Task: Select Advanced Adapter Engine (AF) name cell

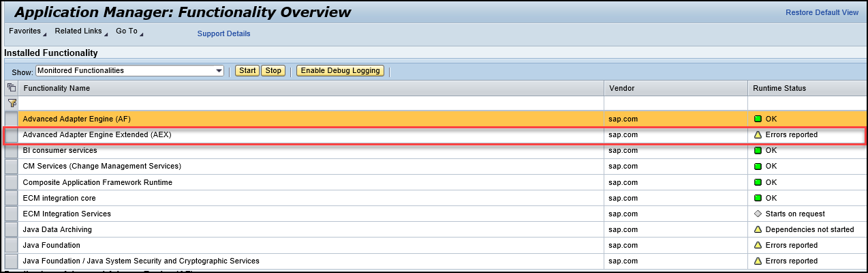Action: (311, 119)
